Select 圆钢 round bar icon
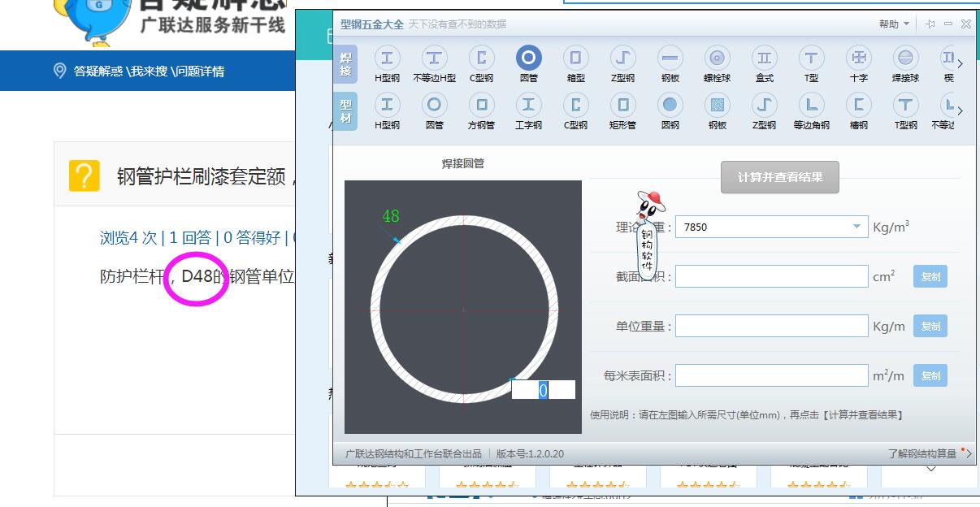980x507 pixels. tap(670, 111)
